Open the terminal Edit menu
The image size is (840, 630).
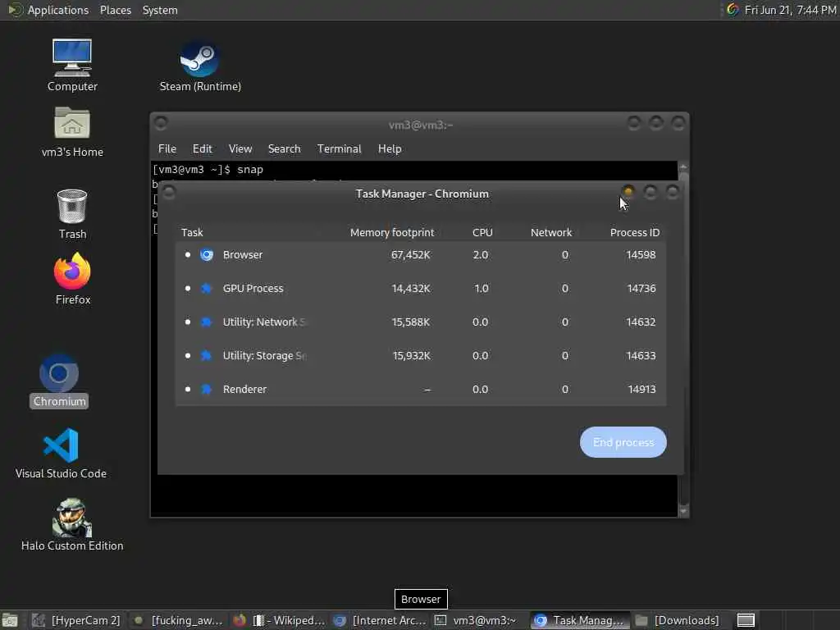pos(202,149)
